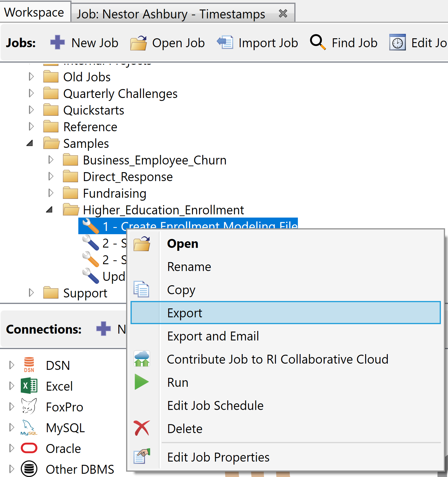The width and height of the screenshot is (448, 477).
Task: Click the Edit Job Properties icon in menu
Action: coord(142,456)
